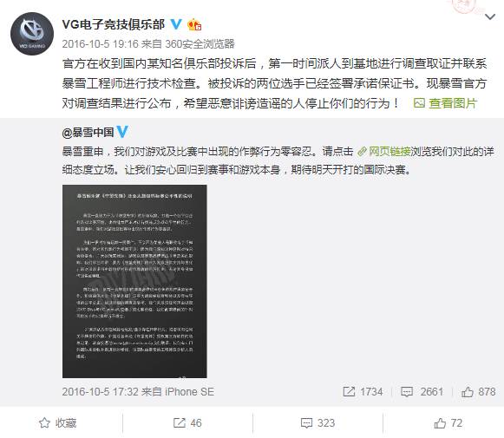Like the original post with 878 likes

click(x=478, y=392)
